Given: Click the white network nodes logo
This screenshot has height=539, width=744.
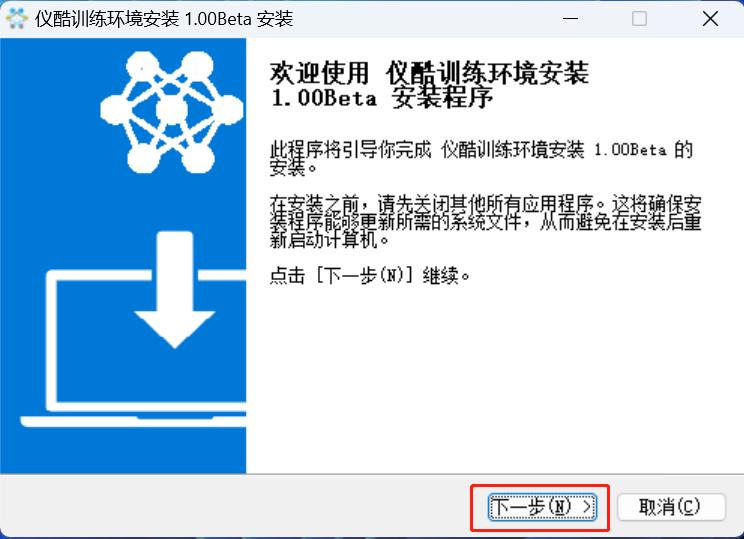Looking at the screenshot, I should pos(172,112).
